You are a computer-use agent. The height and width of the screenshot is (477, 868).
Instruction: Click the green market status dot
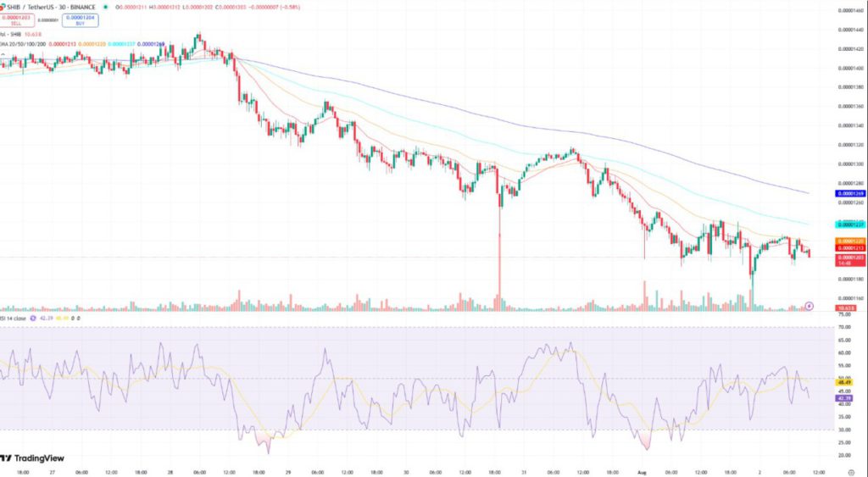(105, 8)
